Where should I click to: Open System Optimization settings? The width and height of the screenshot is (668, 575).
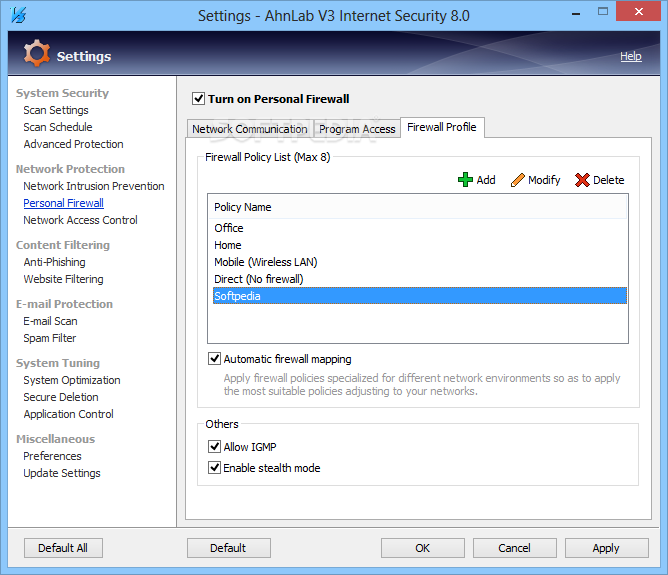click(72, 380)
